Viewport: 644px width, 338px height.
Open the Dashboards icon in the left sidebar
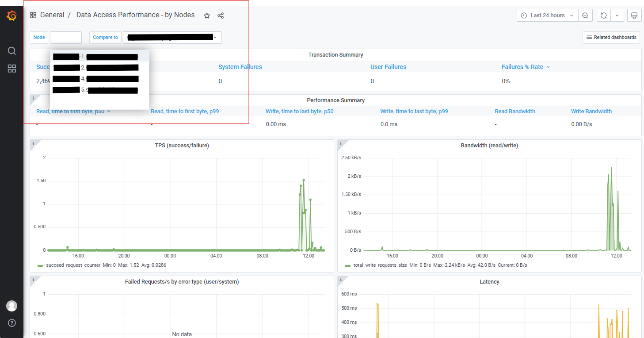pos(11,69)
